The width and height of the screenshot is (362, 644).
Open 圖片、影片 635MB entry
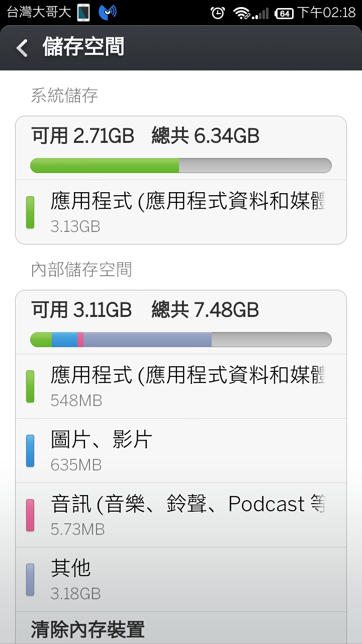pyautogui.click(x=181, y=450)
